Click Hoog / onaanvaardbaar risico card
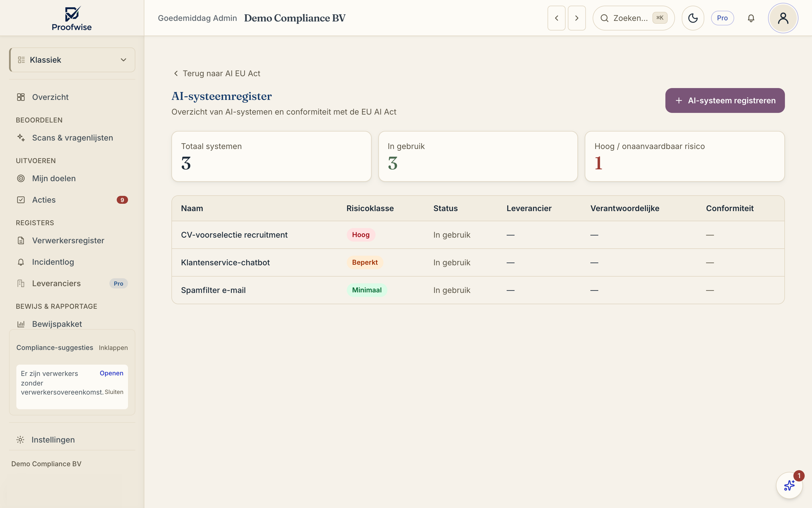The width and height of the screenshot is (812, 508). [x=685, y=157]
